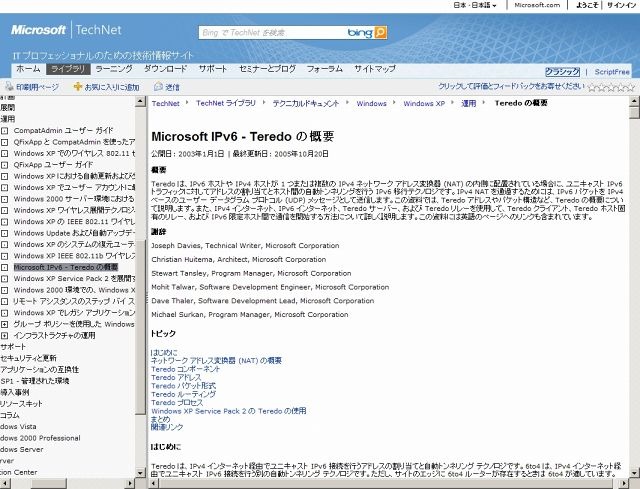Open 導入事例 in sidebar

(15, 392)
